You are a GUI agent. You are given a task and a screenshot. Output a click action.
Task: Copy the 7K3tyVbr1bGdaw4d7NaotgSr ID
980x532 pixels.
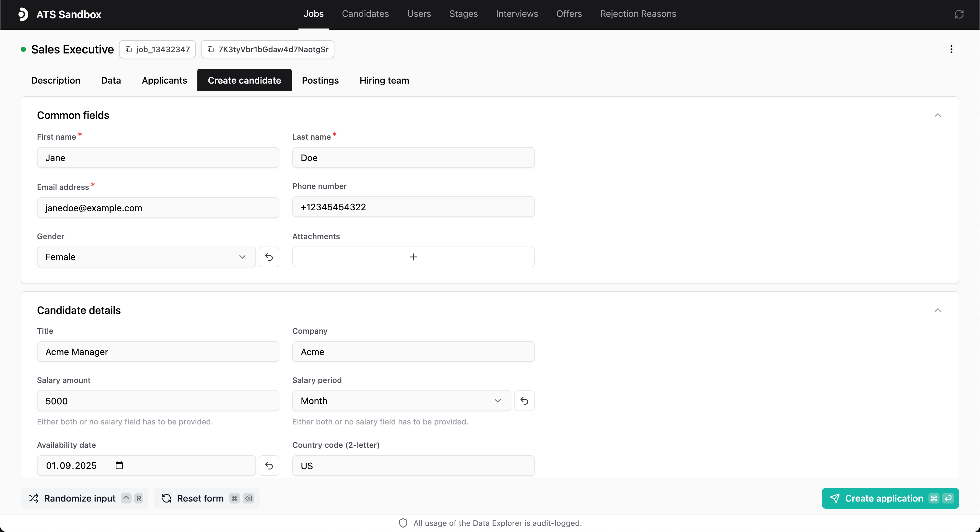(x=268, y=50)
